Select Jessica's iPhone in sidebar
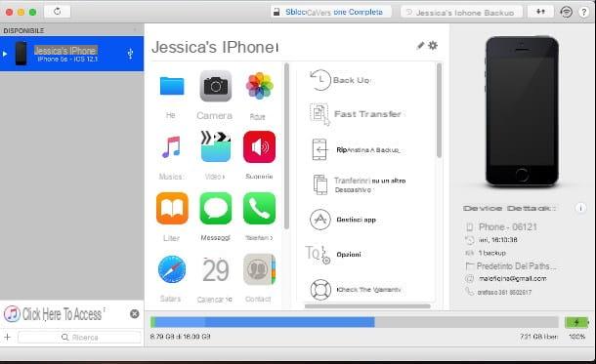Screen dimensions: 596x364 pos(72,54)
